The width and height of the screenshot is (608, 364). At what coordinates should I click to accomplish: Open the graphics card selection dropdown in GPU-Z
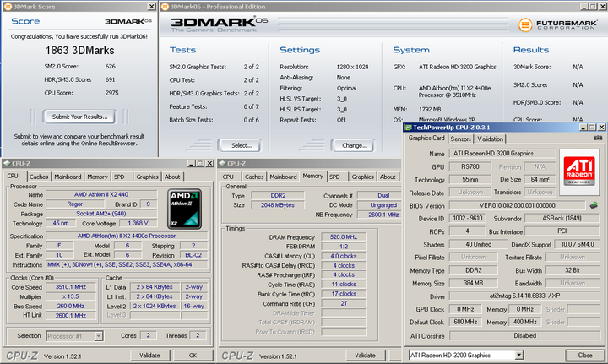[518, 355]
